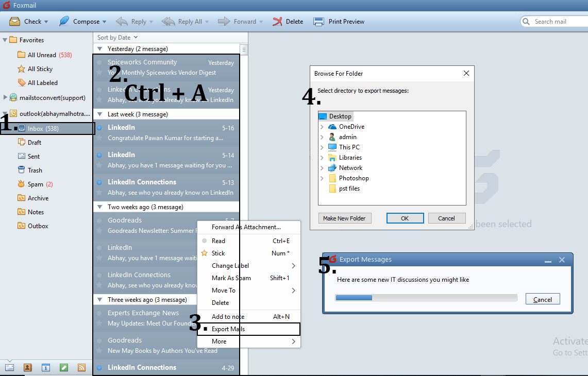Click the OneDrive cloud icon in dialog

point(332,127)
